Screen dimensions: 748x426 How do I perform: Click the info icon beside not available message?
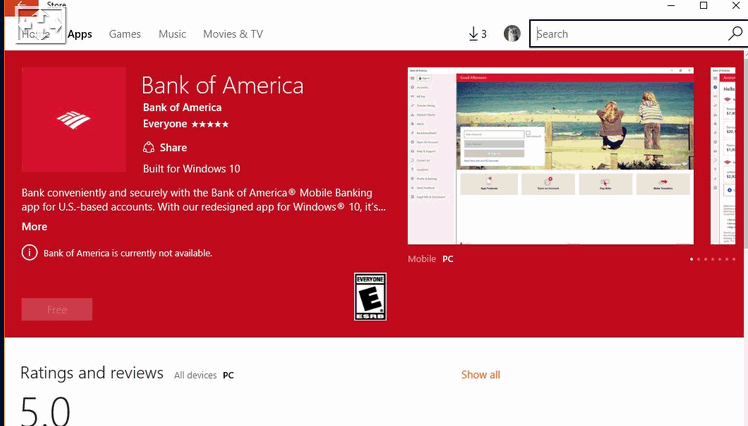pyautogui.click(x=29, y=252)
